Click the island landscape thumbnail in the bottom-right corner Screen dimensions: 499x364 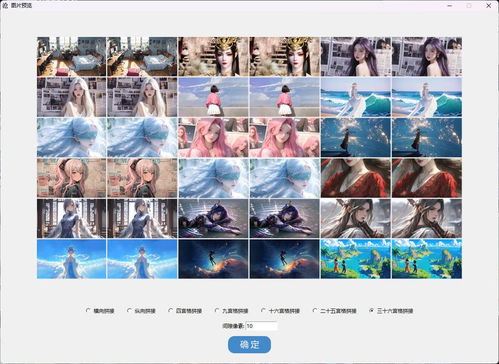pos(427,259)
